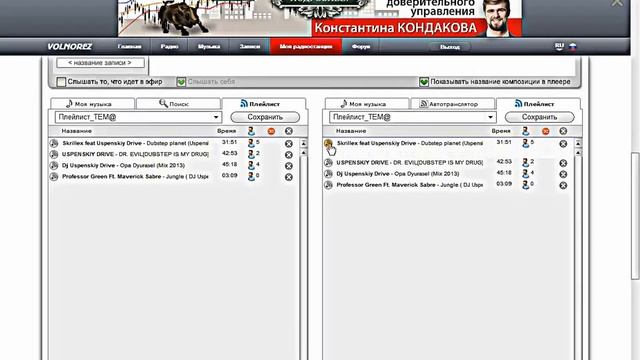The height and width of the screenshot is (360, 640).
Task: Open 'Музыка' in navigation bar
Action: (x=209, y=47)
